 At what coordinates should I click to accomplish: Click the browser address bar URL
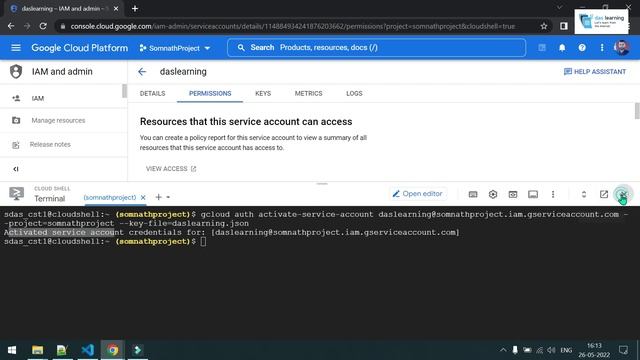point(293,26)
